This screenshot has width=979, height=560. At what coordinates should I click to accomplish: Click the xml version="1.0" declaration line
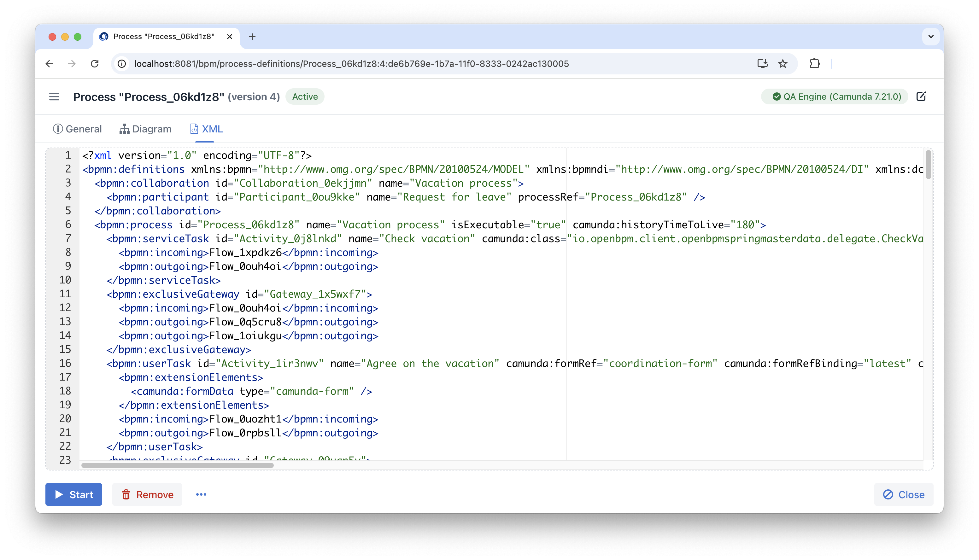tap(197, 155)
